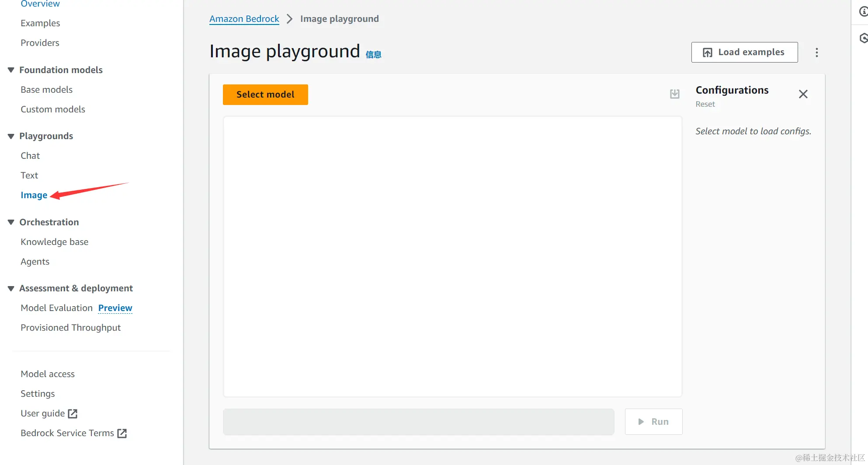Collapse the Playgrounds section

tap(11, 136)
